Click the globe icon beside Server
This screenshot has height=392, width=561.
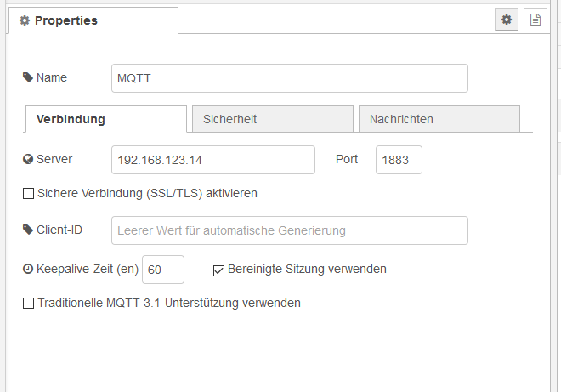(28, 159)
